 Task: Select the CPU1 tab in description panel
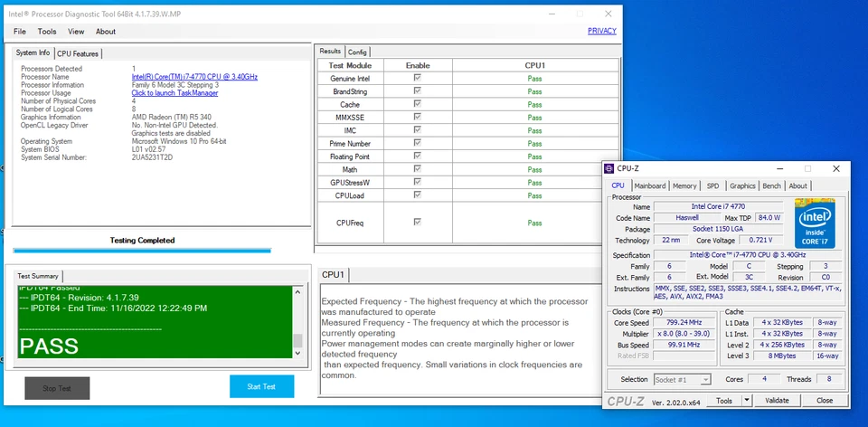pos(334,275)
